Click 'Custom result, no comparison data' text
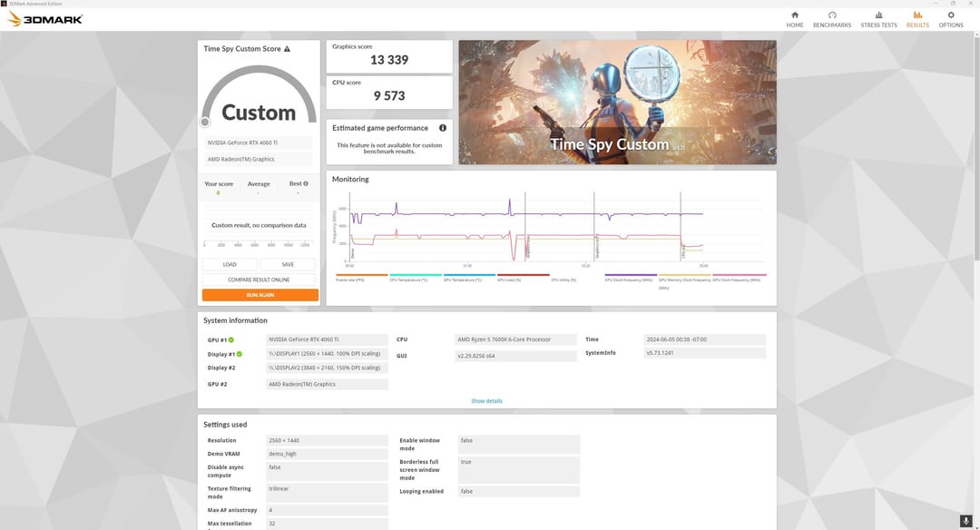The image size is (980, 530). pos(259,225)
